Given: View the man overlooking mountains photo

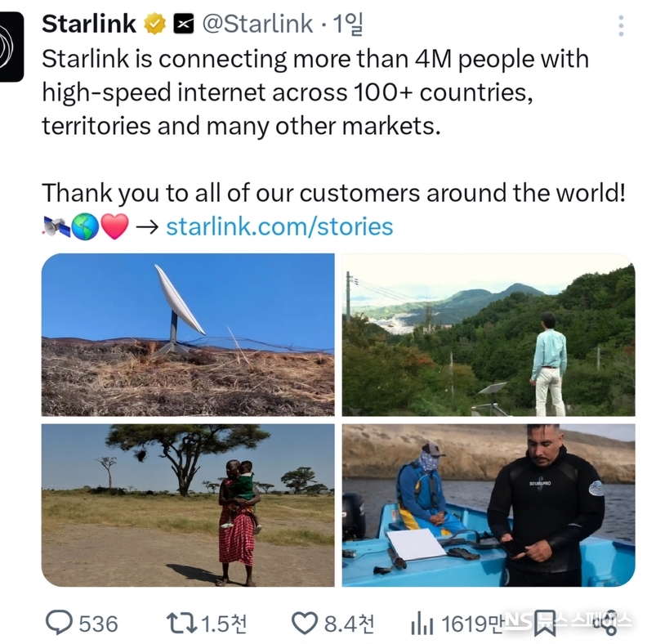Looking at the screenshot, I should pos(489,334).
